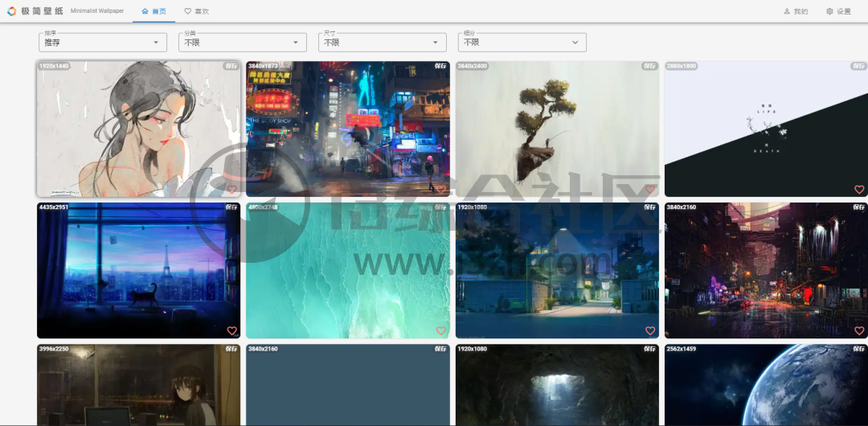Open the ink-painted girl portrait thumbnail
The height and width of the screenshot is (426, 868).
point(138,129)
